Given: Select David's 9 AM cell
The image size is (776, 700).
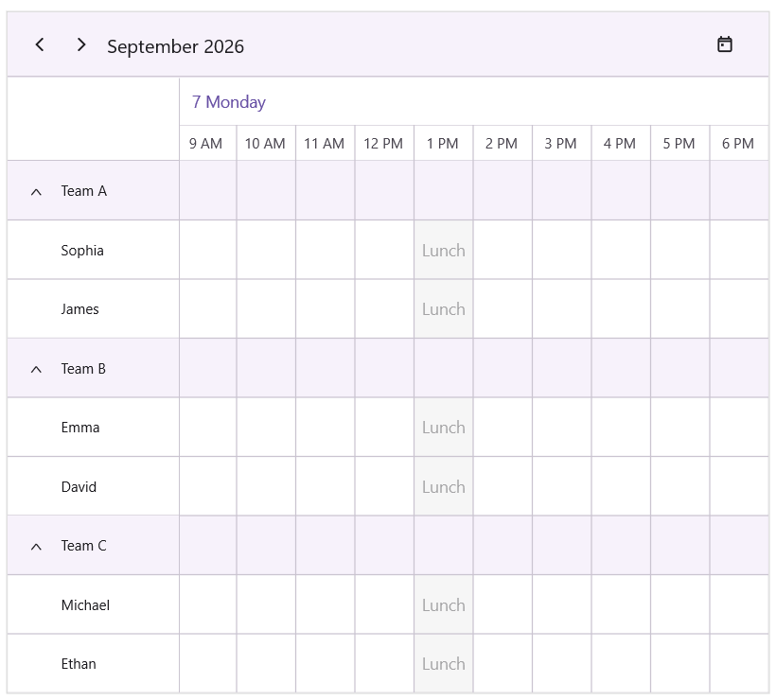Looking at the screenshot, I should [x=208, y=486].
